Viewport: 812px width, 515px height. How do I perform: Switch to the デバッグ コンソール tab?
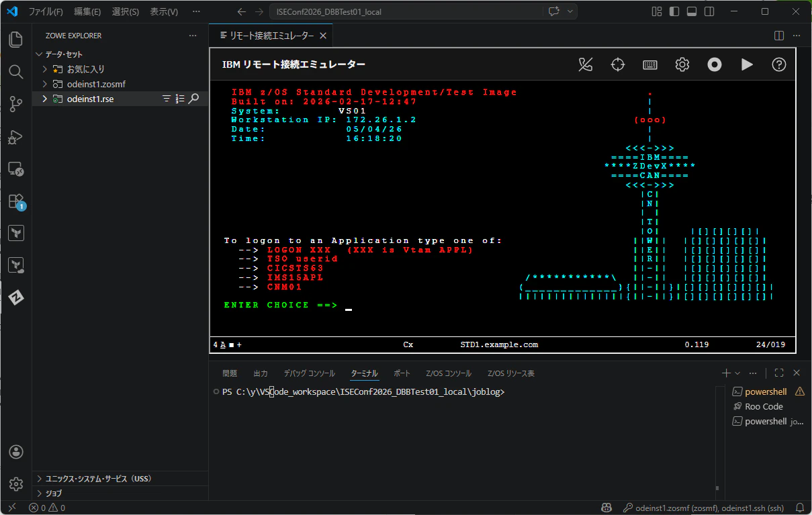pyautogui.click(x=309, y=373)
